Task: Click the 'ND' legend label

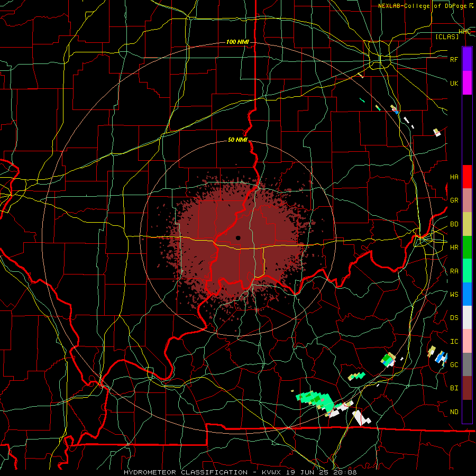Action: pos(454,412)
